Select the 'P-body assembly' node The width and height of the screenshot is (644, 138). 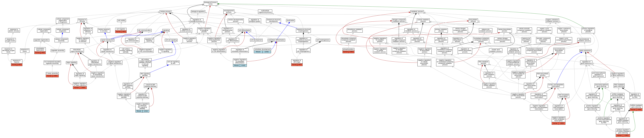(x=52, y=75)
